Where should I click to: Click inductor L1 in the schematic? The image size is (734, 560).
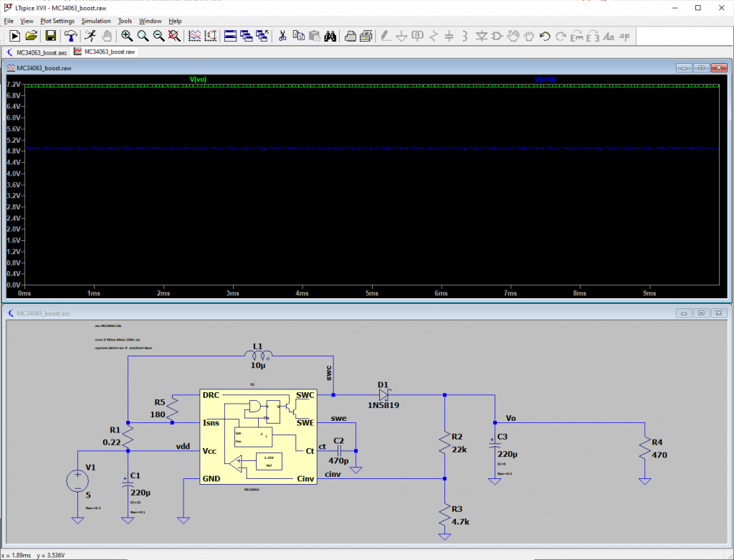tap(258, 355)
